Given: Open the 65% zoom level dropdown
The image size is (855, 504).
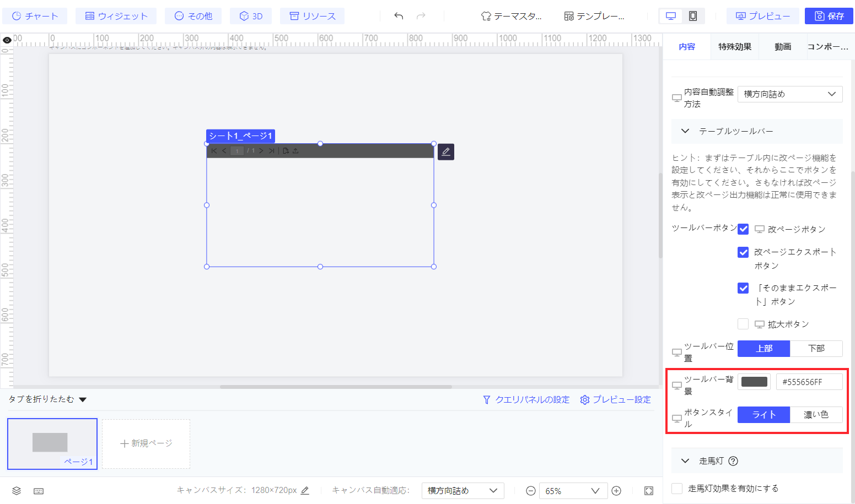Looking at the screenshot, I should click(573, 491).
